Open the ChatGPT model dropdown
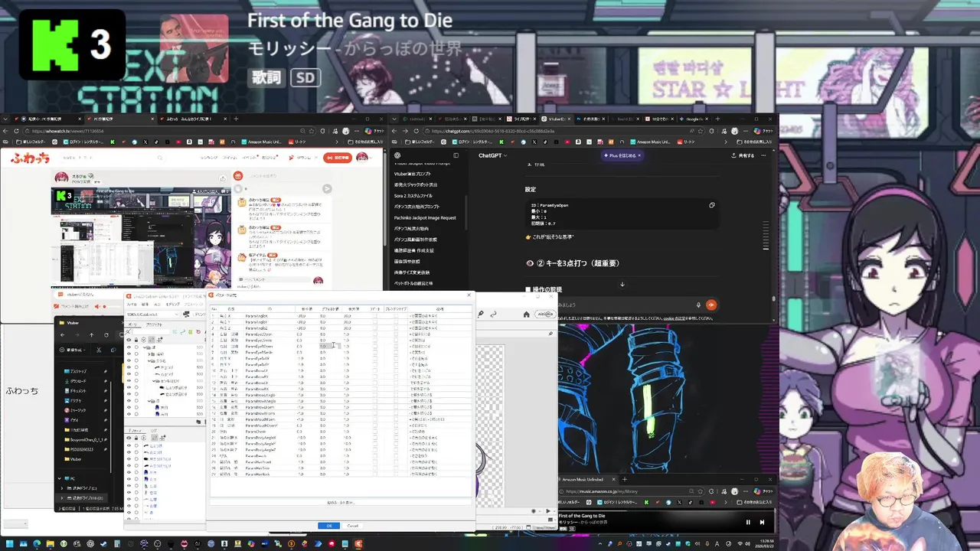 click(x=492, y=155)
